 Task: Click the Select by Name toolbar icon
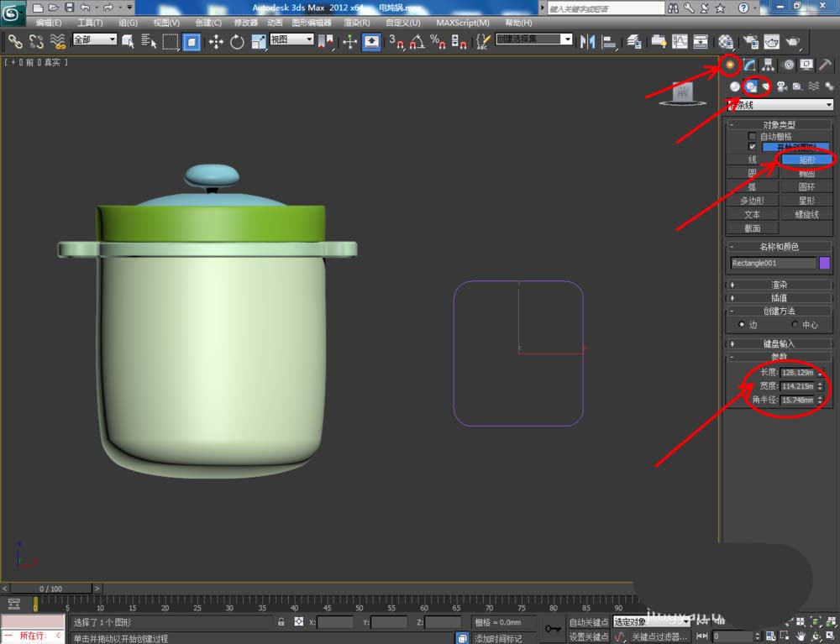click(x=150, y=41)
